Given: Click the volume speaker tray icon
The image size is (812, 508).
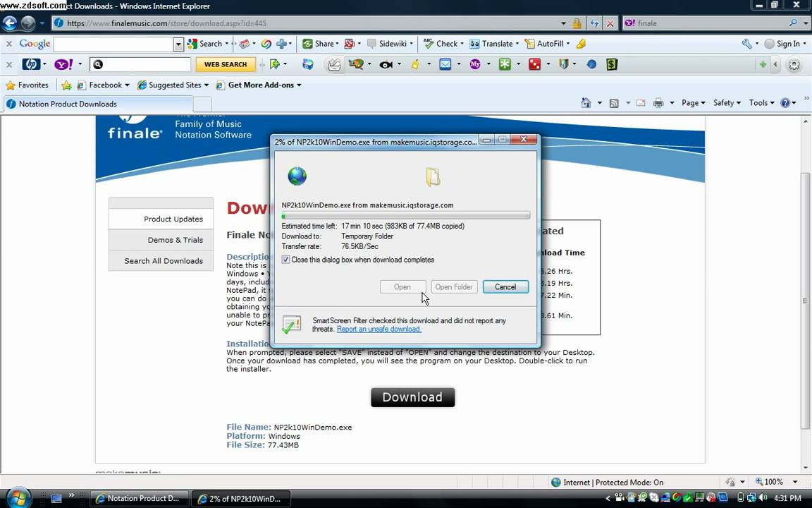Looking at the screenshot, I should tap(763, 498).
